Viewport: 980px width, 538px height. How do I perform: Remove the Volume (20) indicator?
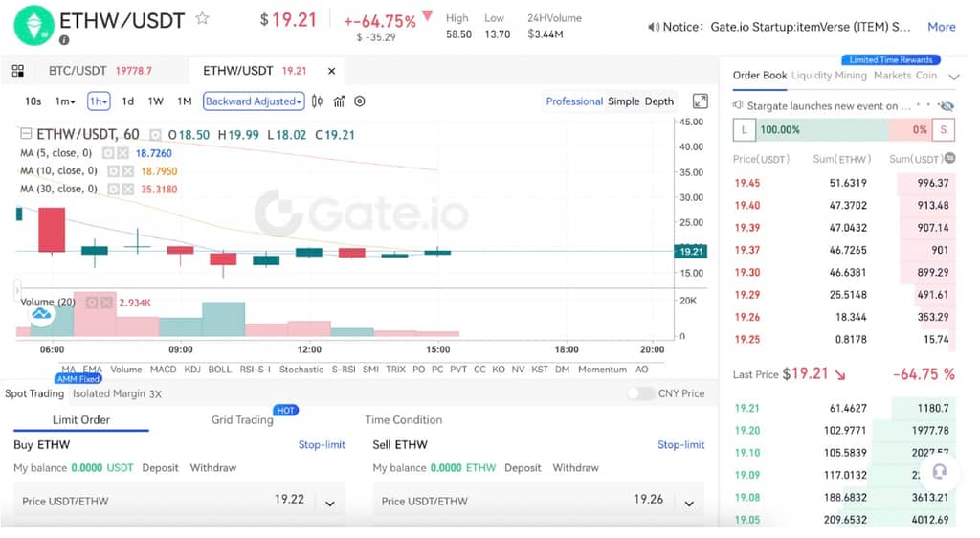(x=107, y=303)
